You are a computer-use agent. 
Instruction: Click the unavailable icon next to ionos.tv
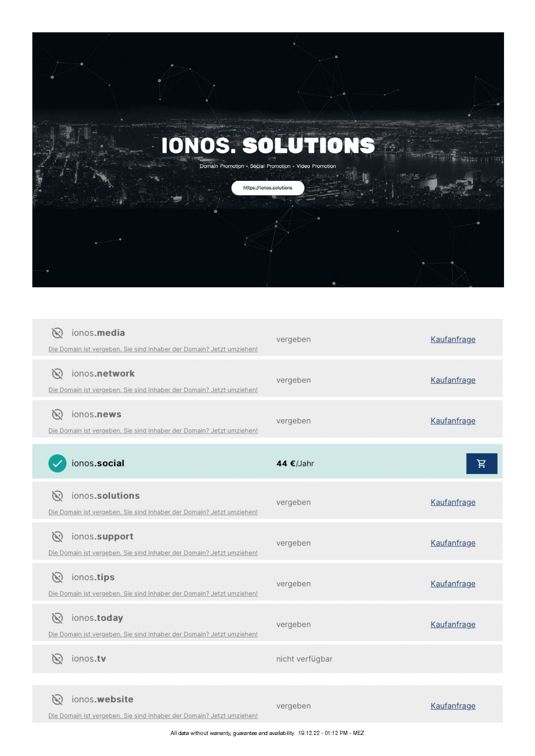[57, 659]
